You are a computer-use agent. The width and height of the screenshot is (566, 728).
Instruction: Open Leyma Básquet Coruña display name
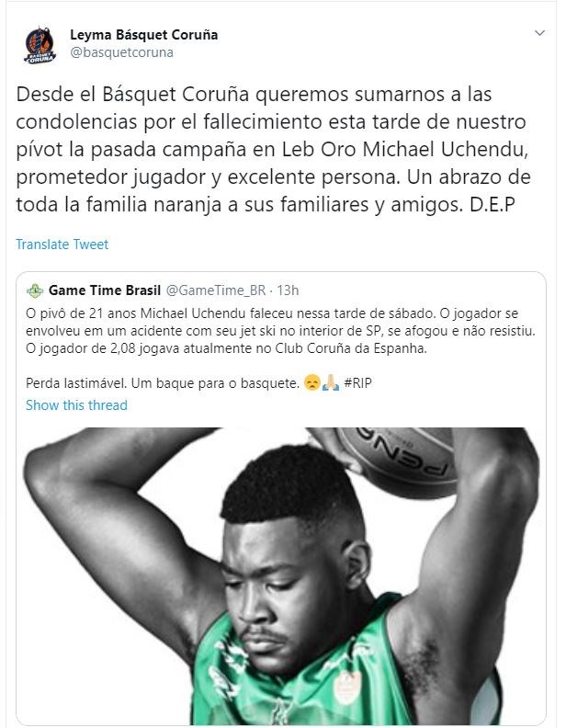coord(144,35)
